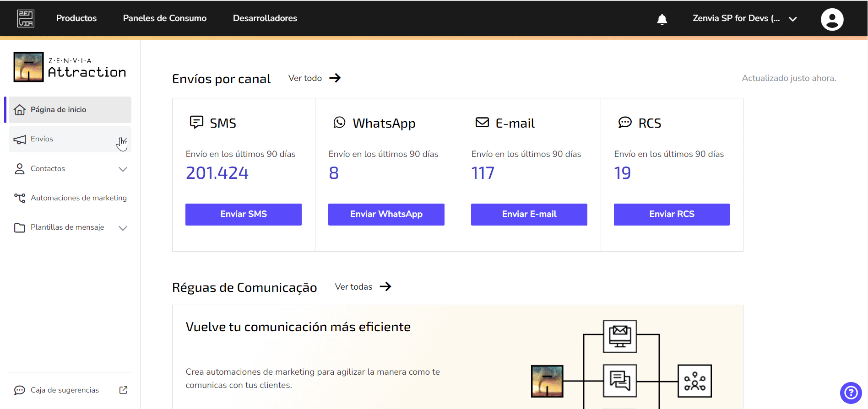Click the Enviar E-mail button
This screenshot has height=409, width=868.
point(529,214)
